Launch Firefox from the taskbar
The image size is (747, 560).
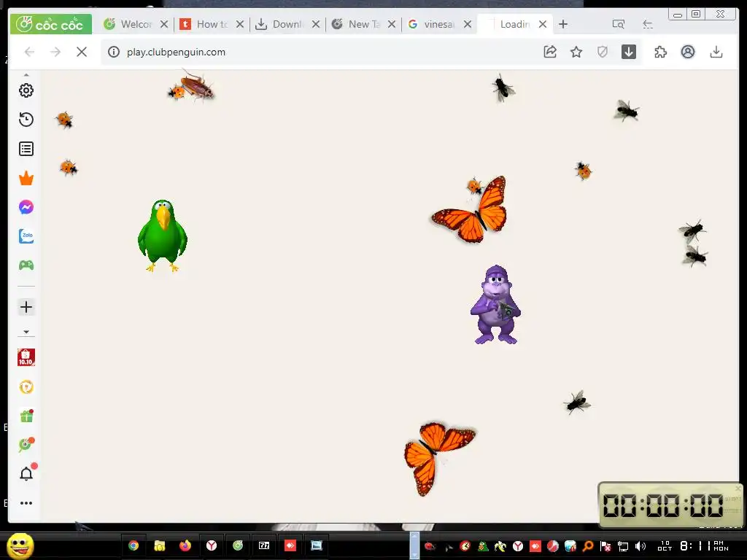[185, 545]
